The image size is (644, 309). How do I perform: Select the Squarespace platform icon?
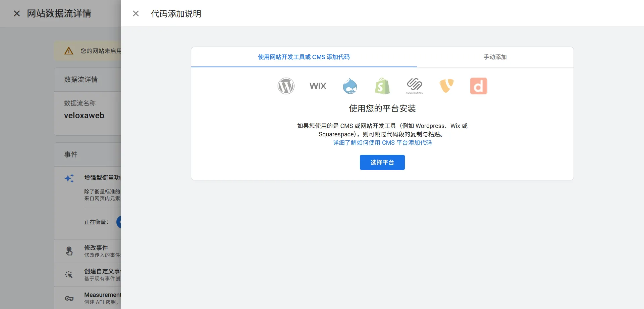[x=414, y=86]
